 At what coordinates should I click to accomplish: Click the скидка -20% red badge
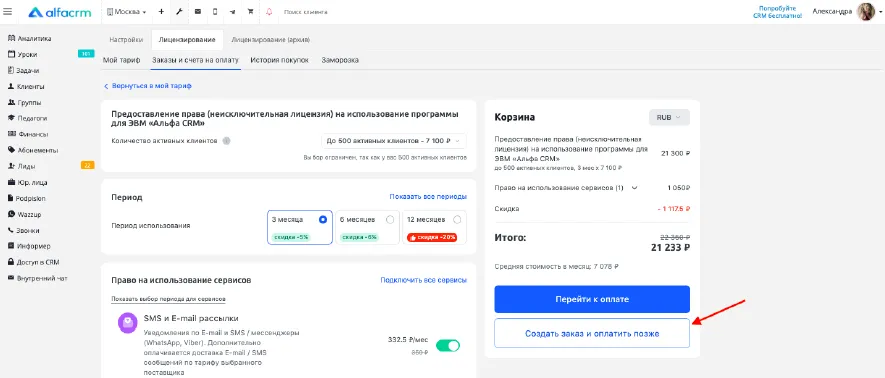432,238
